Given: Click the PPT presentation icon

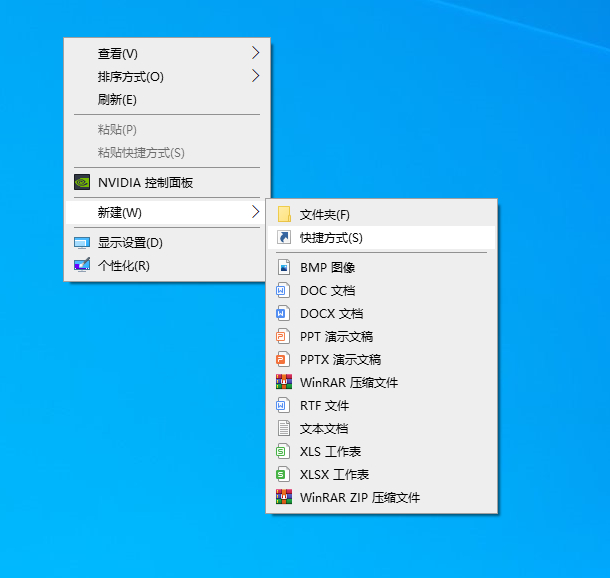Looking at the screenshot, I should pos(283,336).
